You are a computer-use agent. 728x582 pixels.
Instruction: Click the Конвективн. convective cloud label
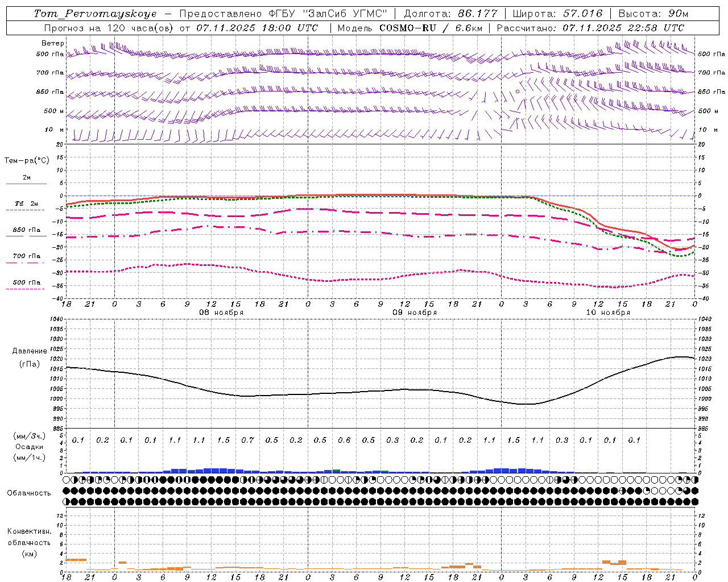click(29, 531)
